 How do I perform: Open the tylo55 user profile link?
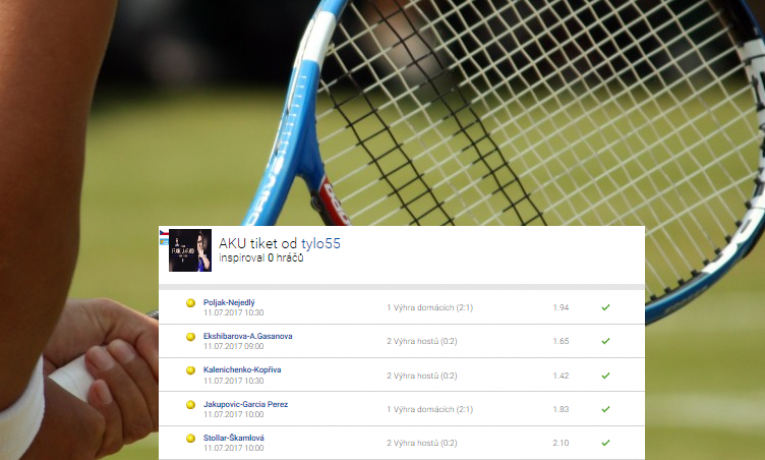pyautogui.click(x=321, y=243)
